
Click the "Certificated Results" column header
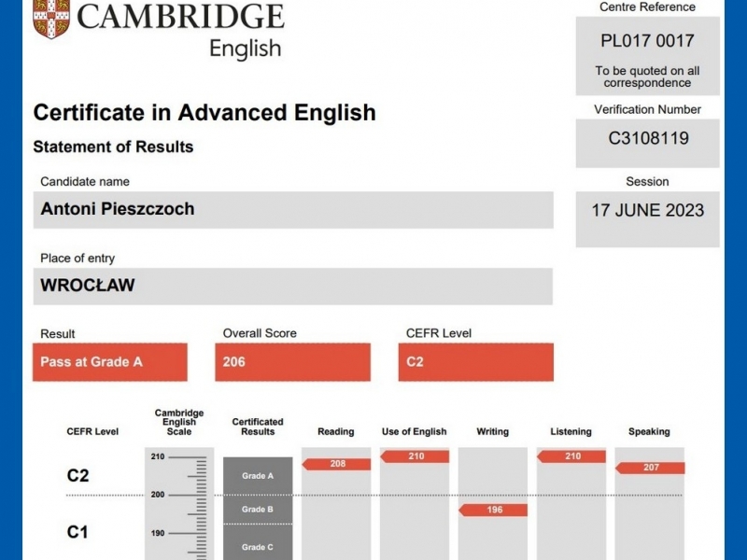258,427
